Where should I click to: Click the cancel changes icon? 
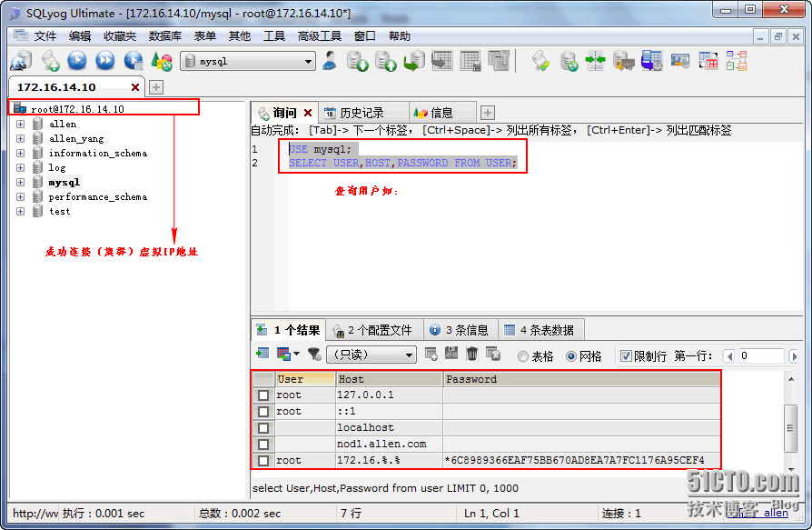click(493, 355)
